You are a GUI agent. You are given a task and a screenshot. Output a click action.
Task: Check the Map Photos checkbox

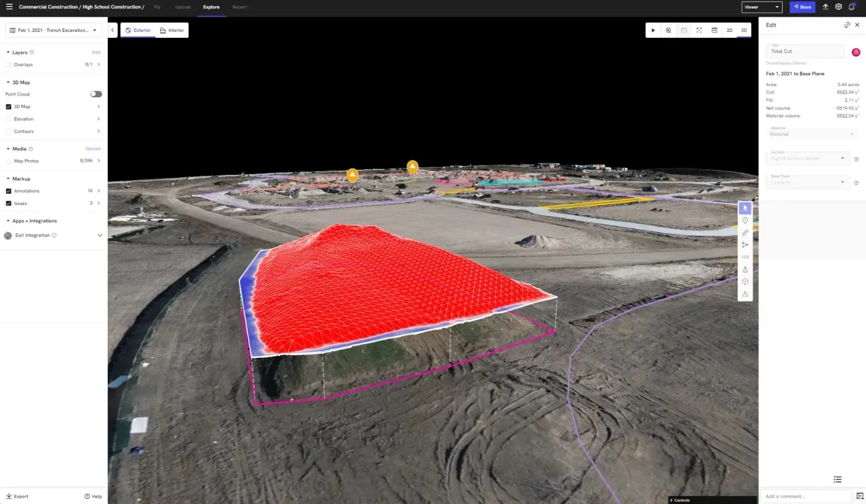click(x=9, y=161)
